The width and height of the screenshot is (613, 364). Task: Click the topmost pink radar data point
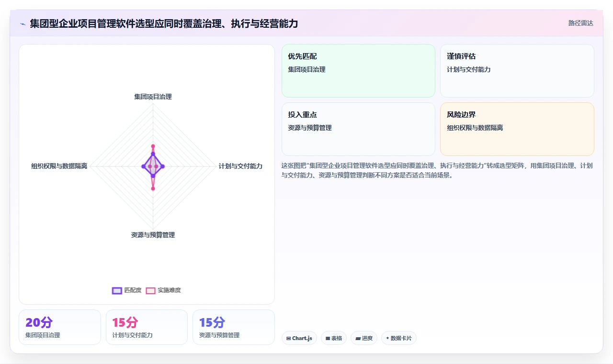coord(153,146)
